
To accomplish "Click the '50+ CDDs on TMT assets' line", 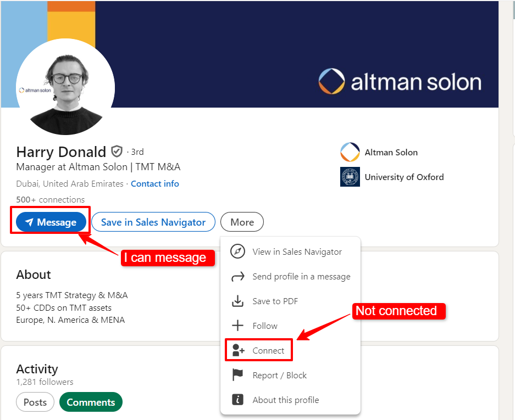I will [x=64, y=308].
